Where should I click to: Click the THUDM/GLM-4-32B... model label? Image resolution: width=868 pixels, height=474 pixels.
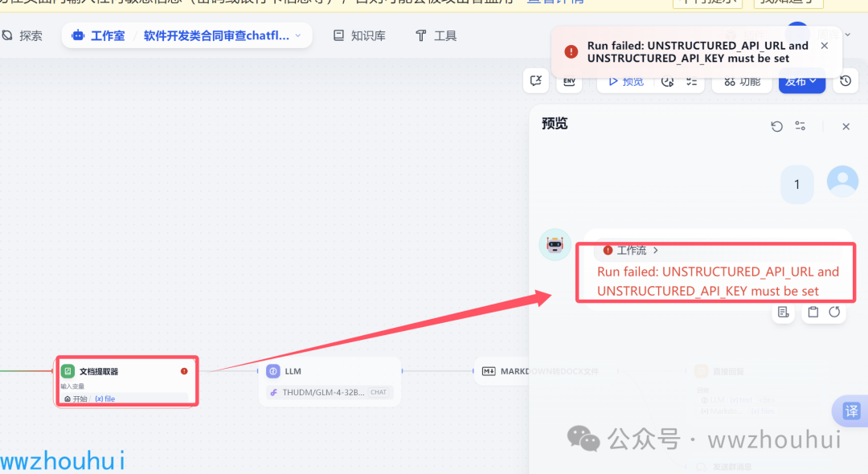[x=323, y=392]
